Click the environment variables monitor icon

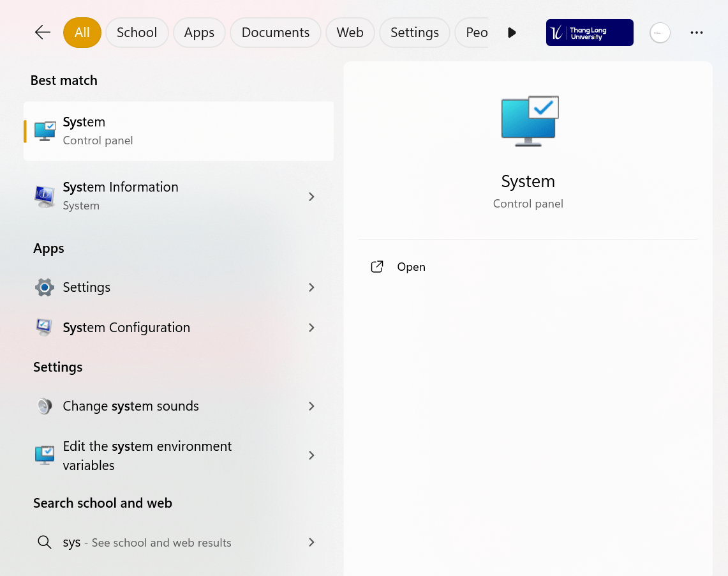[x=45, y=455]
